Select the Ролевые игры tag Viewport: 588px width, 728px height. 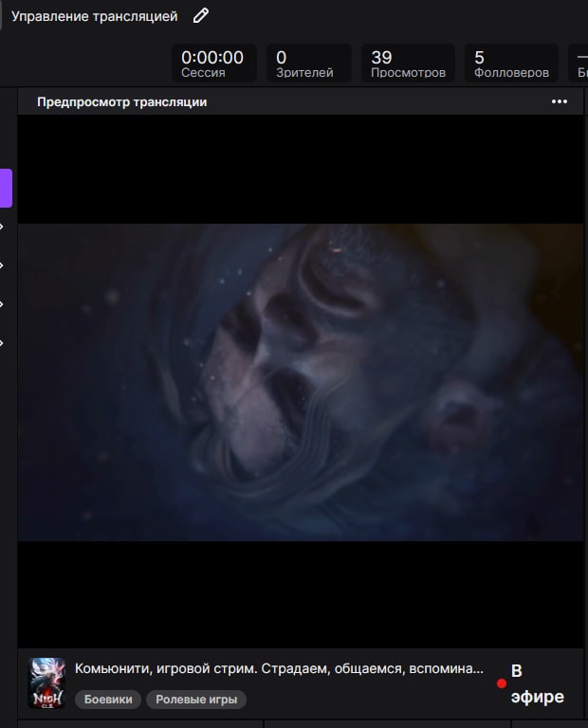pos(196,700)
